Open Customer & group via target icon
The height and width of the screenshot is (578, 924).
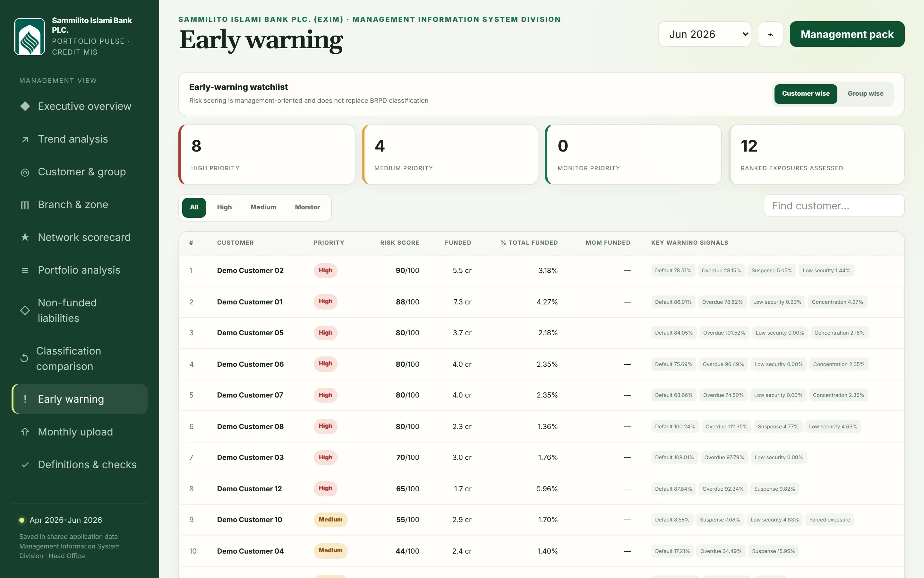[x=25, y=172]
